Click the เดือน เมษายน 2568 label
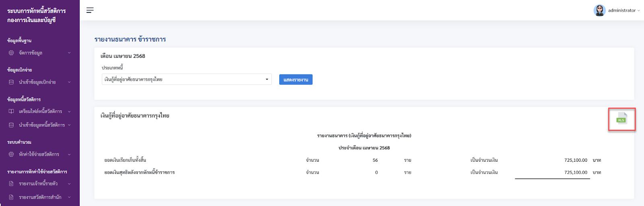Viewport: 644px width, 206px height. 123,56
